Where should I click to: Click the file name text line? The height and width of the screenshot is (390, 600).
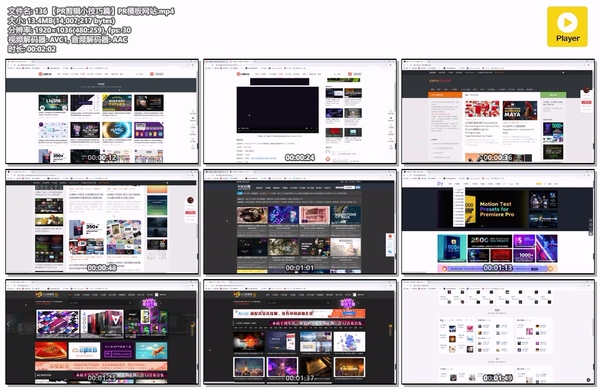[91, 11]
